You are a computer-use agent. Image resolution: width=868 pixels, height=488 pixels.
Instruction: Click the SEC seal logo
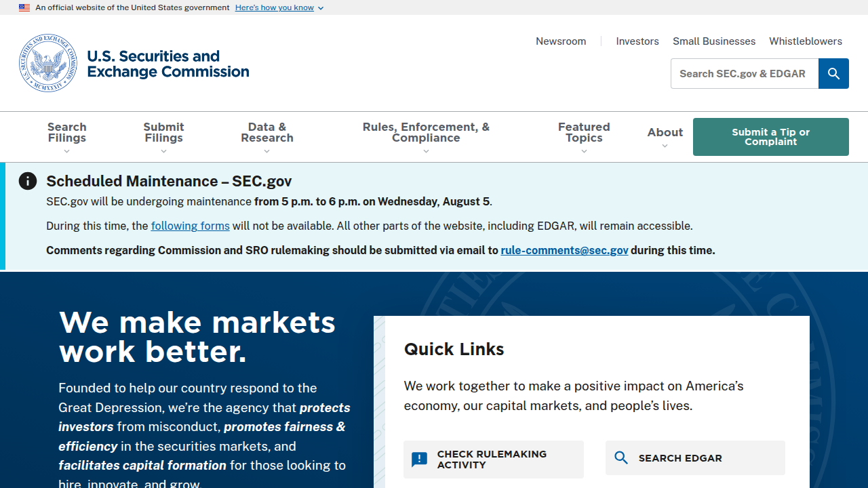point(48,63)
